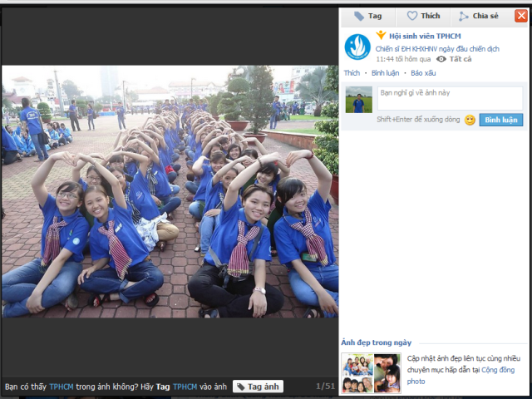Click the photo counter 1/51
Viewport: 532px width, 399px height.
point(325,387)
